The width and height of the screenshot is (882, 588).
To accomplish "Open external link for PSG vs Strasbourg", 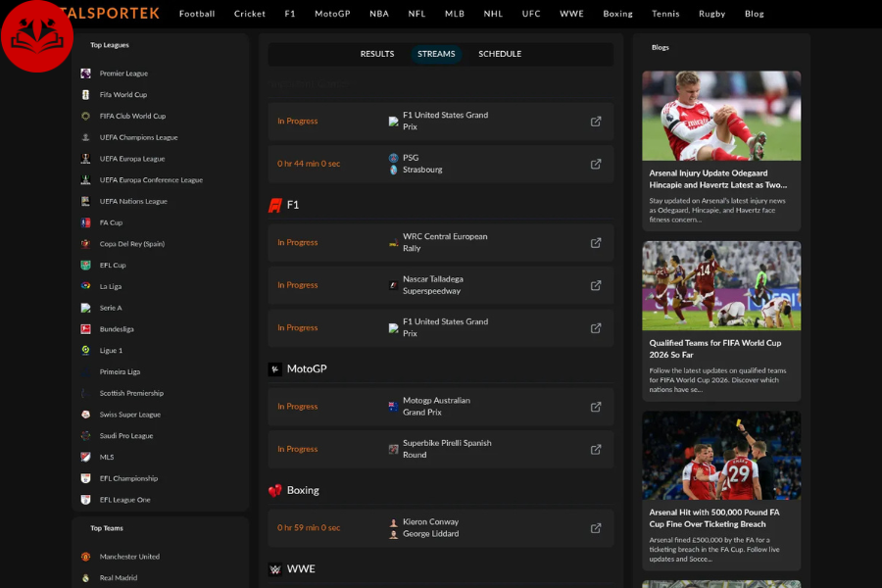I will click(x=596, y=164).
